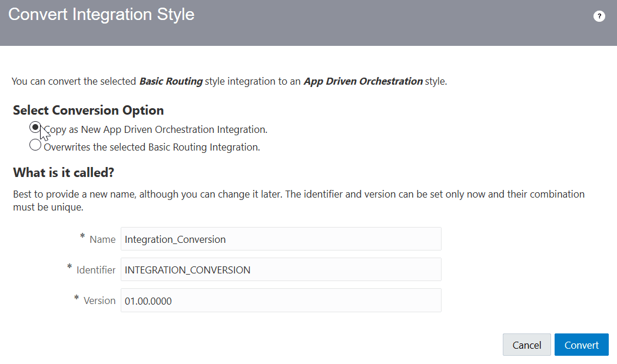617x364 pixels.
Task: Click the Version label
Action: (x=100, y=300)
